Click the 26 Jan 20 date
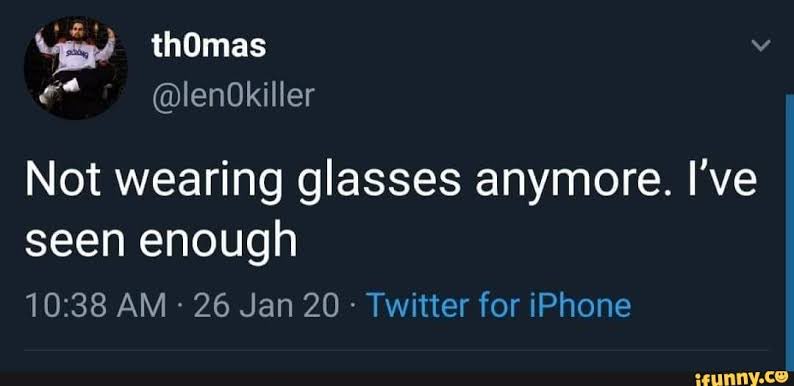Image resolution: width=794 pixels, height=386 pixels. click(x=265, y=306)
